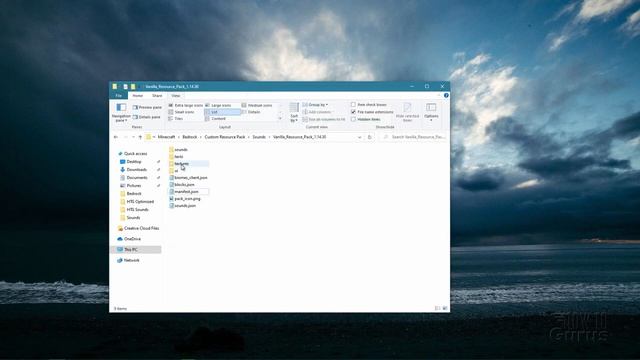Open Documents in navigation pane
640x360 pixels.
[137, 178]
